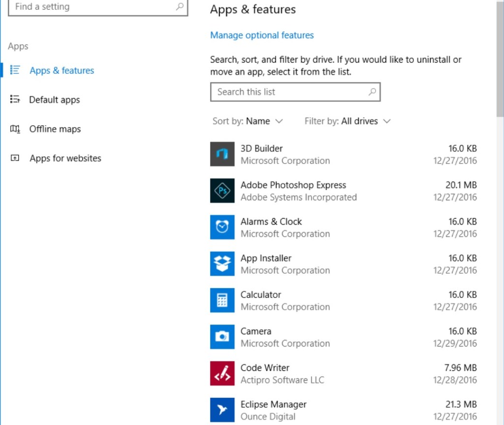Click the magnifier in Search this list
The width and height of the screenshot is (504, 425).
click(372, 92)
